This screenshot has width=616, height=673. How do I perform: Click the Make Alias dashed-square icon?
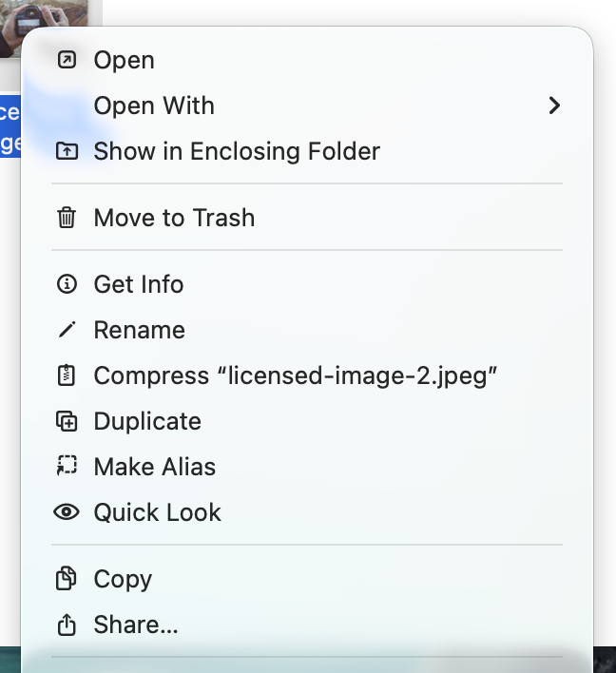pos(67,467)
